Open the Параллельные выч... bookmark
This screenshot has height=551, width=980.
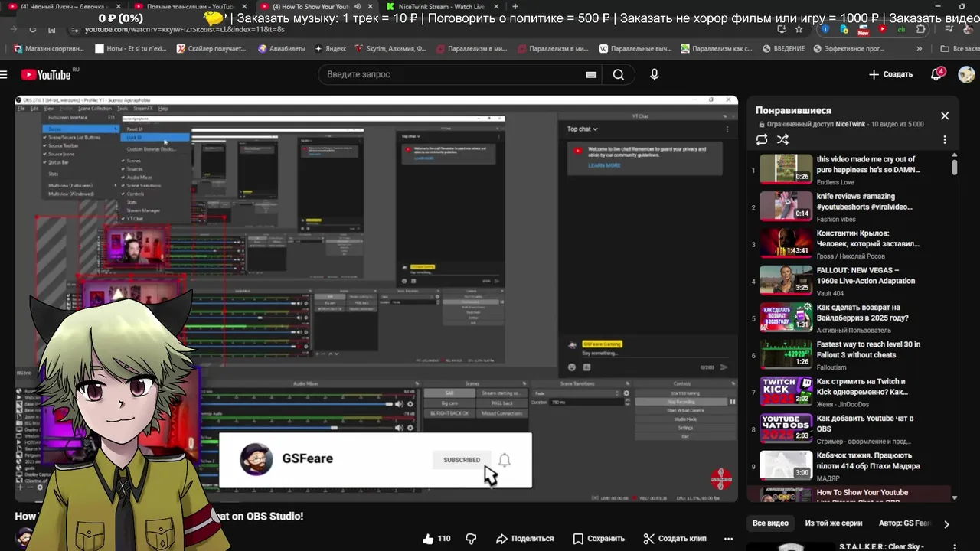(x=635, y=48)
